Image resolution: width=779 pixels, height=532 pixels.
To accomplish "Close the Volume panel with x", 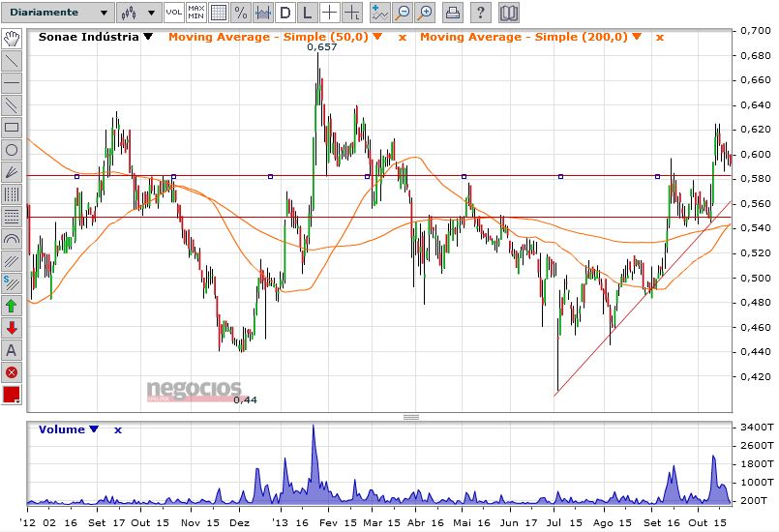I will coord(118,430).
